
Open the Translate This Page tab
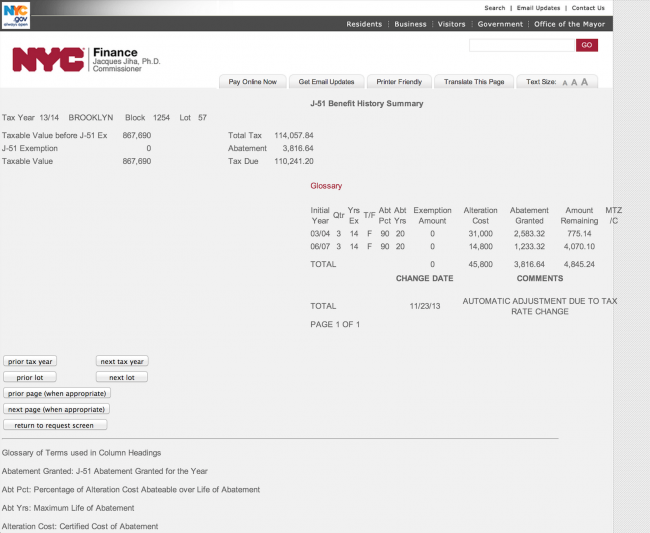point(474,82)
